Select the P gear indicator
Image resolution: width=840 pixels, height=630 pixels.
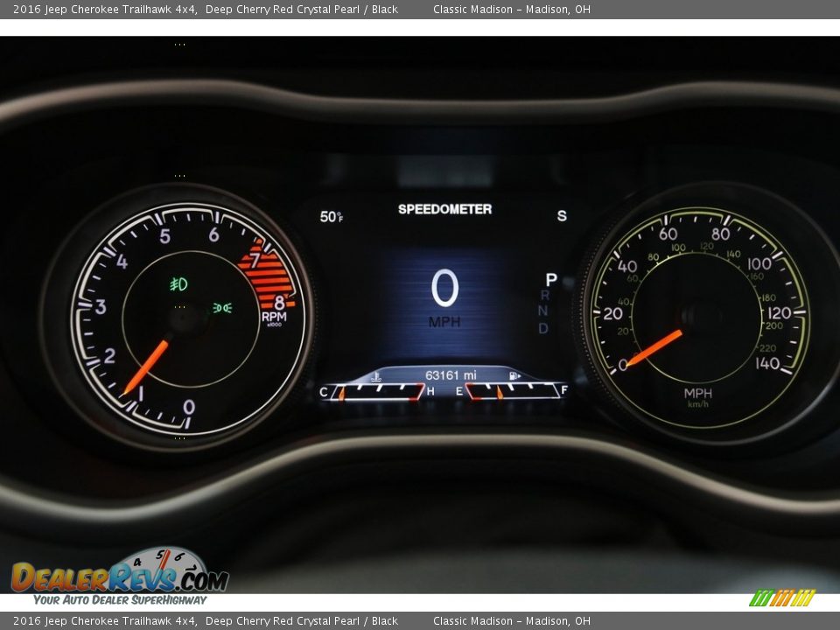pyautogui.click(x=550, y=280)
